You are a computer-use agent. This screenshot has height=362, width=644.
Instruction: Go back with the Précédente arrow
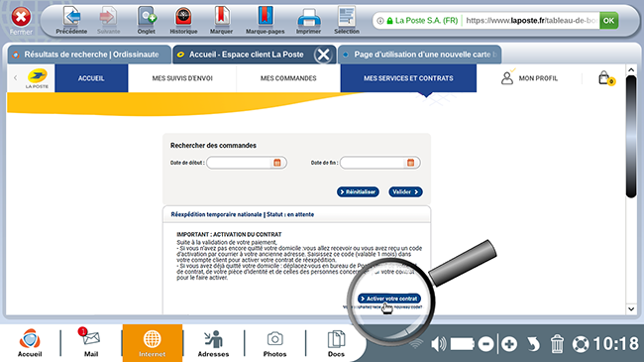click(x=72, y=17)
